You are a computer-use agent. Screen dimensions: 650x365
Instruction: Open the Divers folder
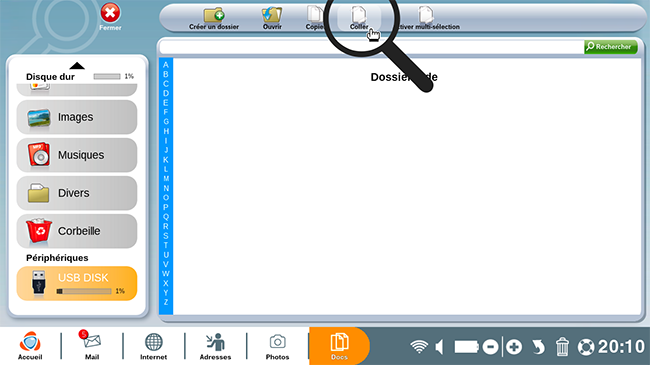(x=77, y=193)
